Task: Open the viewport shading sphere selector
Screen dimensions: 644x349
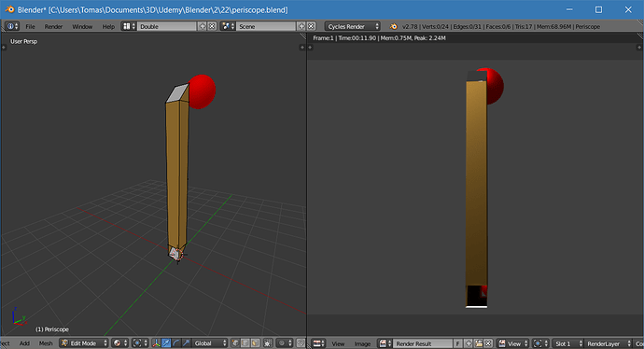Action: pyautogui.click(x=120, y=343)
